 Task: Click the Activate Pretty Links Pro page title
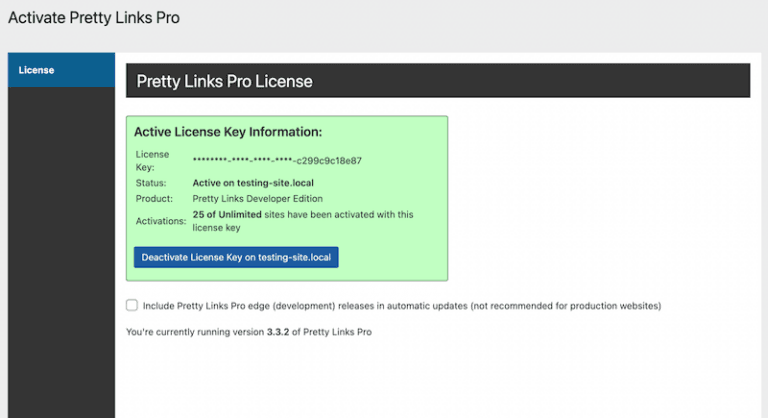tap(95, 18)
